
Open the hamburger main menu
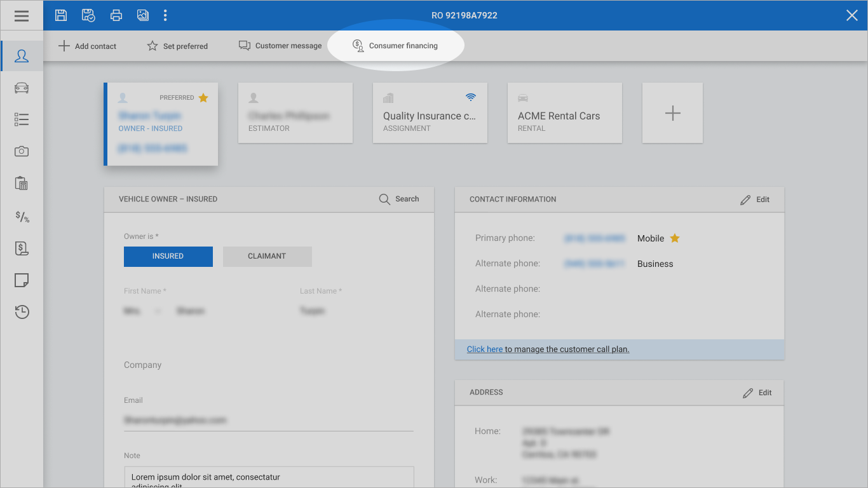22,16
